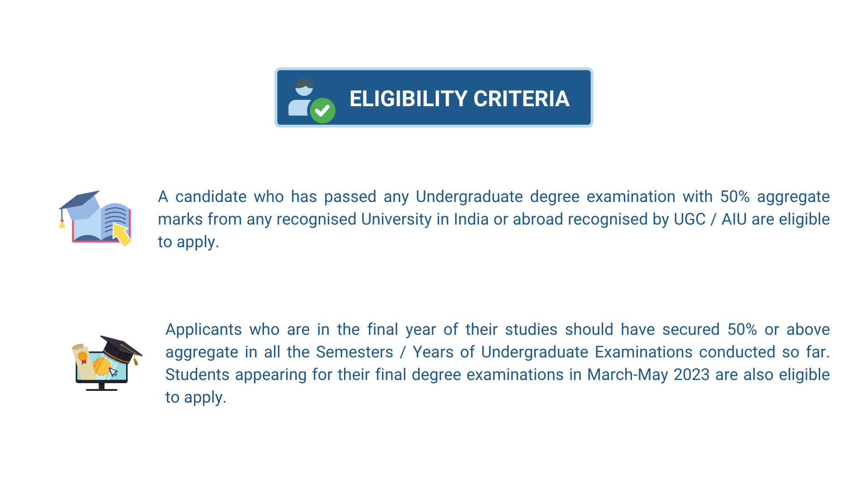The height and width of the screenshot is (488, 868).
Task: Click the monitor with diploma icon
Action: tap(107, 363)
